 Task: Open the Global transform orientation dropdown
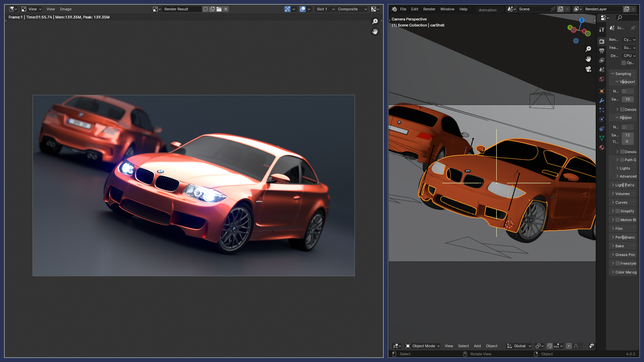(x=519, y=346)
